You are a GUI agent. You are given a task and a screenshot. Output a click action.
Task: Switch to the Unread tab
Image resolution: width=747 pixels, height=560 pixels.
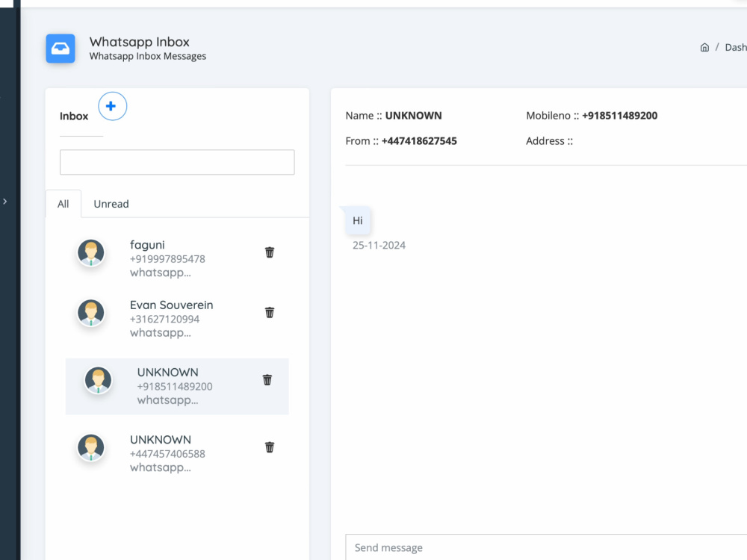[111, 204]
